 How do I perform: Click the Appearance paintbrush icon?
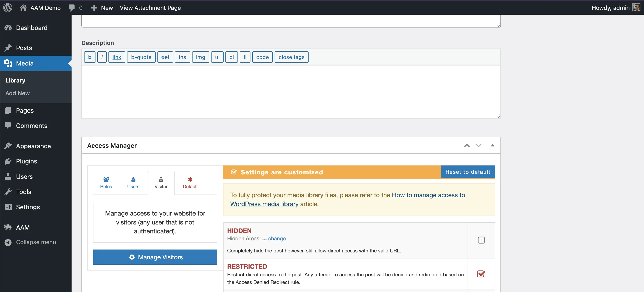(8, 146)
